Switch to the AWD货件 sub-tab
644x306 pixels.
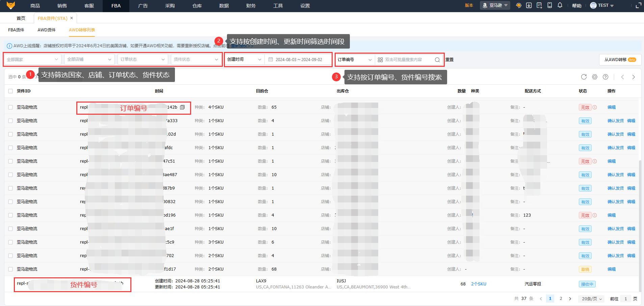tap(47, 30)
